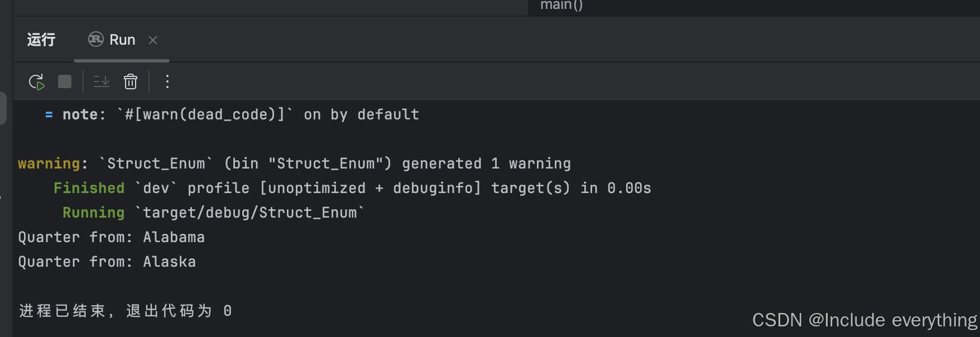Click the "Quarter from: Alabama" output line
This screenshot has height=337, width=980.
click(x=111, y=237)
